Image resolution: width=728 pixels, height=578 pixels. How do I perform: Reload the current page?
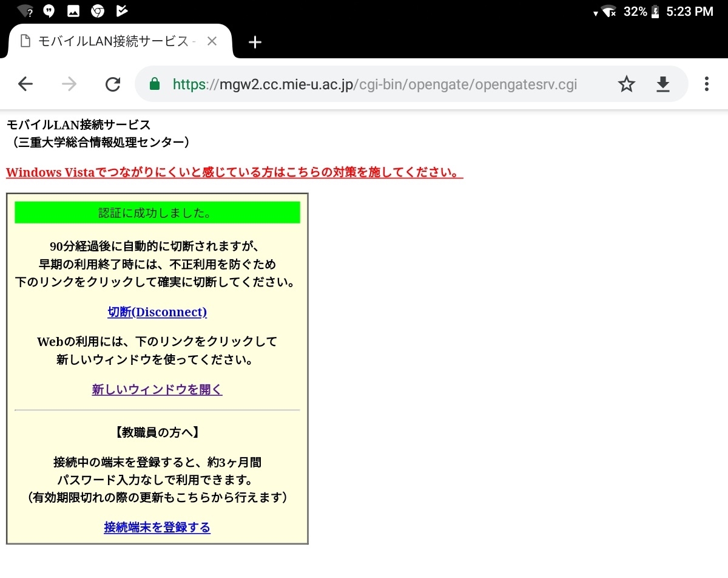point(113,84)
